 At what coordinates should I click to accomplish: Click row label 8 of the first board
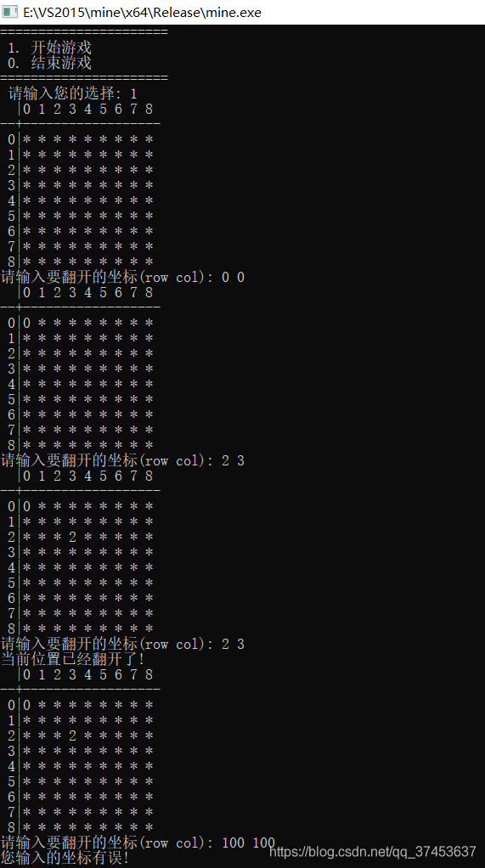12,262
